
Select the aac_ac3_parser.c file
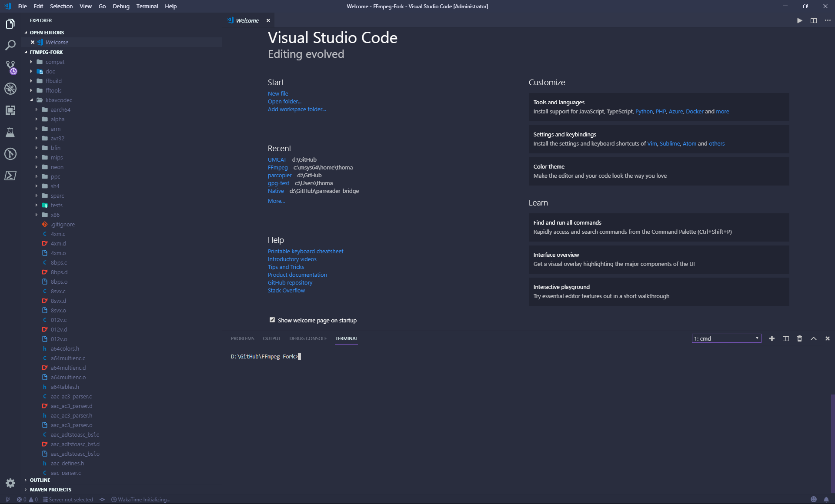pyautogui.click(x=70, y=396)
